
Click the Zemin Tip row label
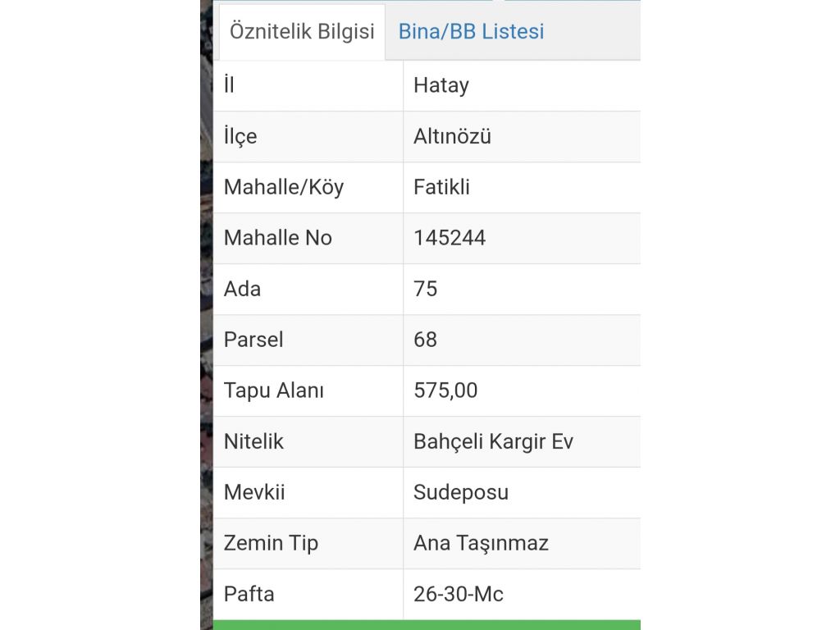[271, 543]
